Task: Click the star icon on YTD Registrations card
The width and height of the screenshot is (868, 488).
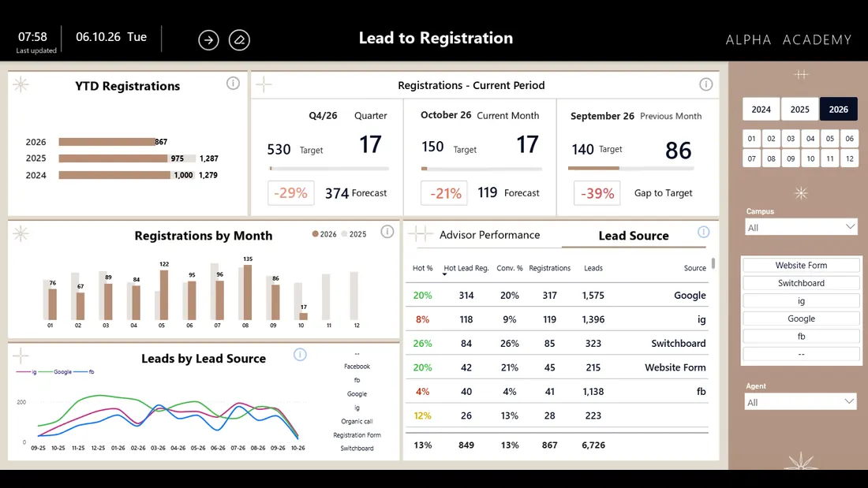Action: (21, 84)
